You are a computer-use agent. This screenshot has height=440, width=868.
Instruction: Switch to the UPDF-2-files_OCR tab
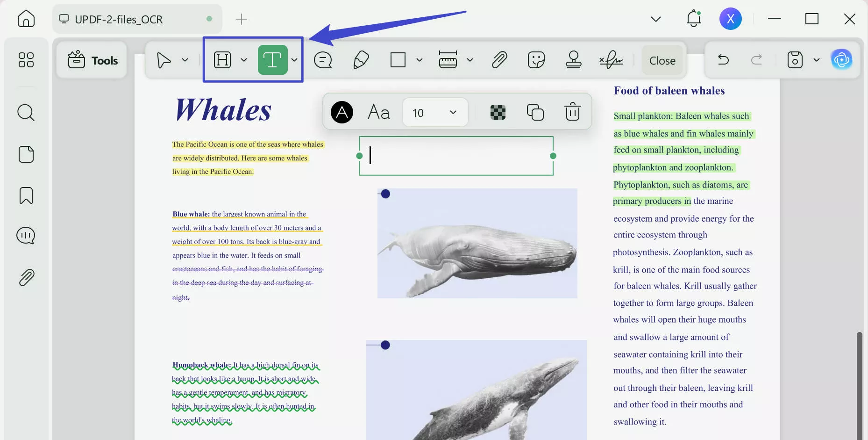click(118, 19)
